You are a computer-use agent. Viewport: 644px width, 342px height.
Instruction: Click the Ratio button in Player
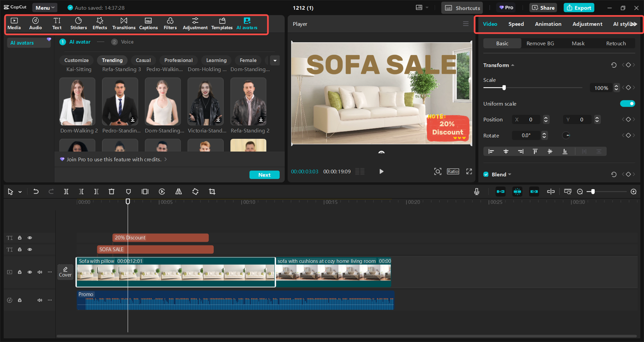(453, 172)
